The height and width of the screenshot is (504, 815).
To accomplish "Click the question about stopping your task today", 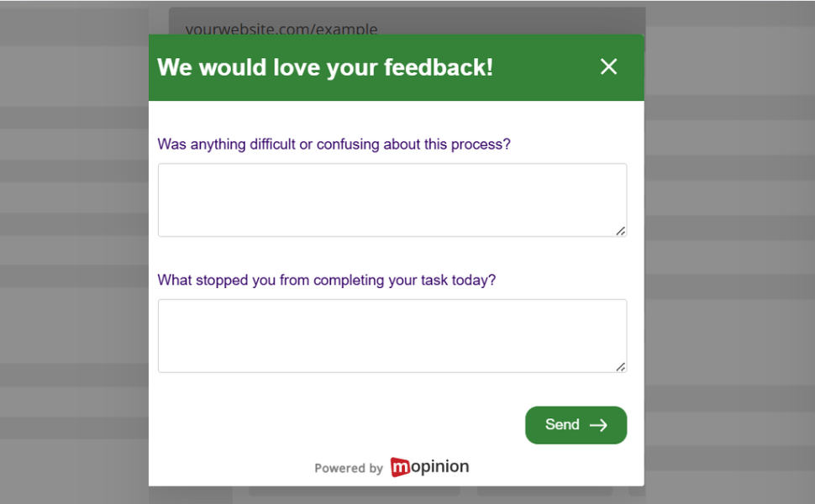I will pos(328,280).
